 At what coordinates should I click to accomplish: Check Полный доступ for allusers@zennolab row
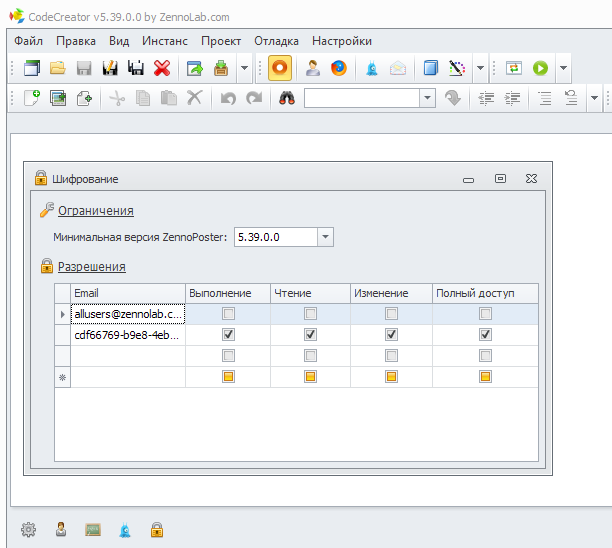click(x=485, y=313)
